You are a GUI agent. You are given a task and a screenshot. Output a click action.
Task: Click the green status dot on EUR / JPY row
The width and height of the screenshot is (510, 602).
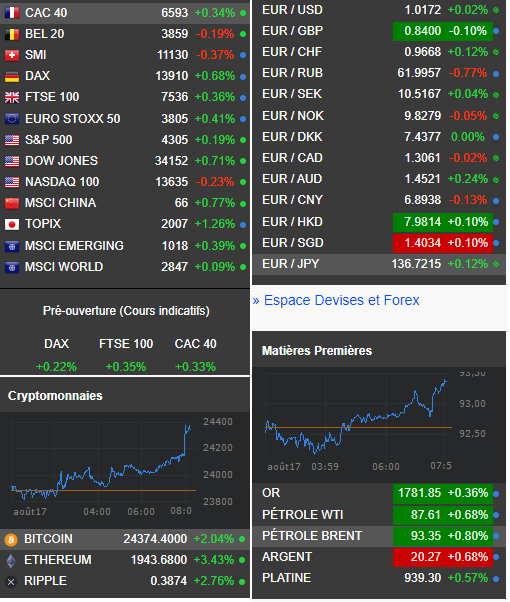pos(496,264)
